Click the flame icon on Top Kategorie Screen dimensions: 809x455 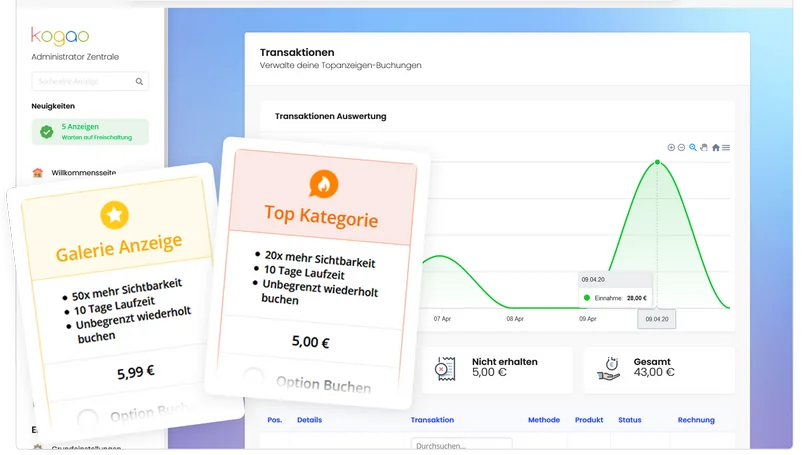(323, 184)
